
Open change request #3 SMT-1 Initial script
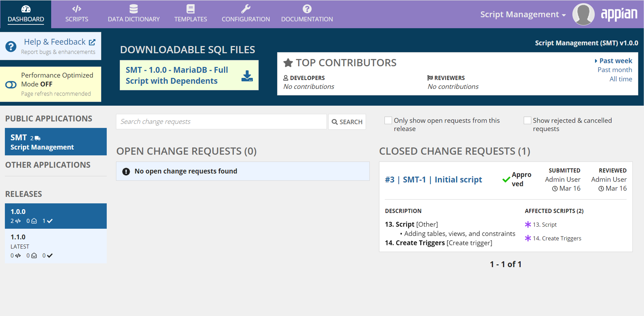coord(433,180)
